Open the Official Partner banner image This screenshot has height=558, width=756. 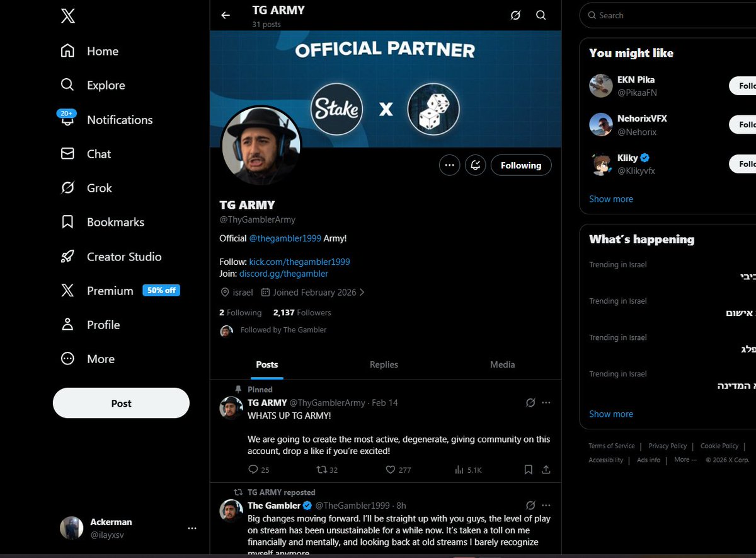386,89
